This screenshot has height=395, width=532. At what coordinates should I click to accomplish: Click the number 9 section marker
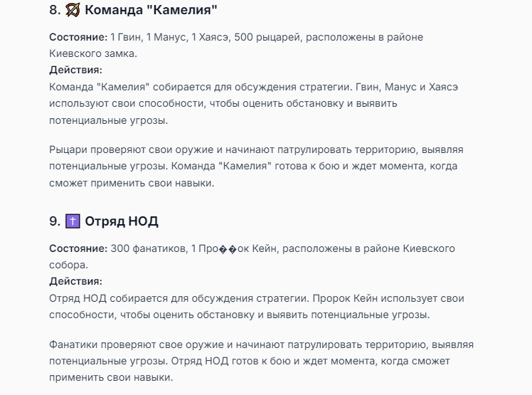point(55,221)
